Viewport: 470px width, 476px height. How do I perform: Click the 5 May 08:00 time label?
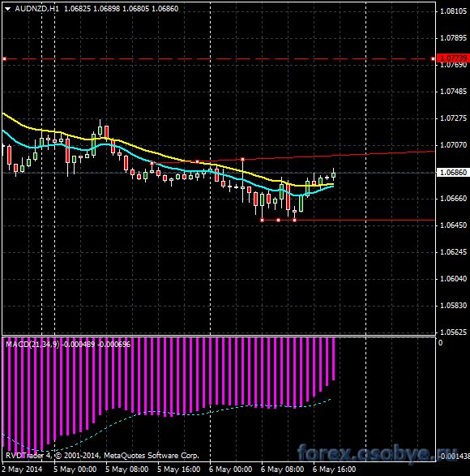click(x=127, y=470)
